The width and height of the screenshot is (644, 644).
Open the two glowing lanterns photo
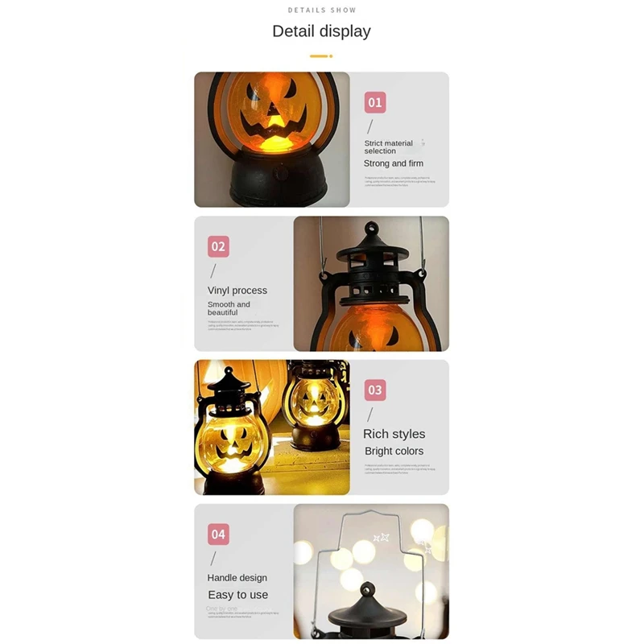click(x=272, y=427)
